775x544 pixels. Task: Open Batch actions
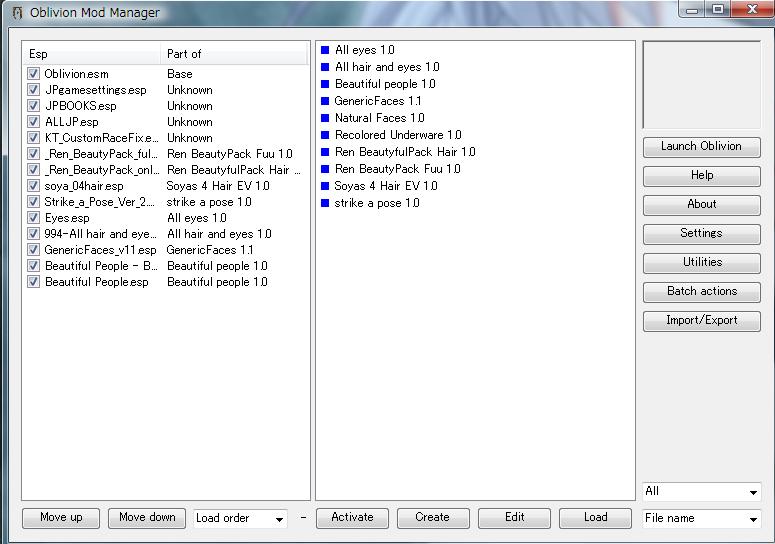701,292
